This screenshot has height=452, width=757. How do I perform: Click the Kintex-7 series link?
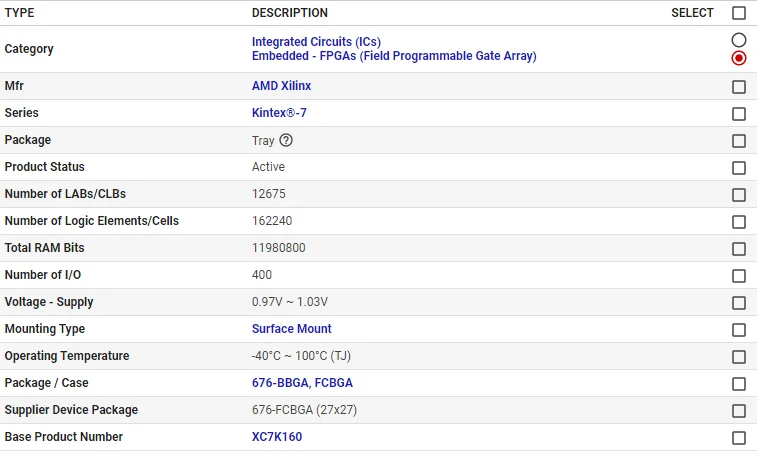[279, 113]
